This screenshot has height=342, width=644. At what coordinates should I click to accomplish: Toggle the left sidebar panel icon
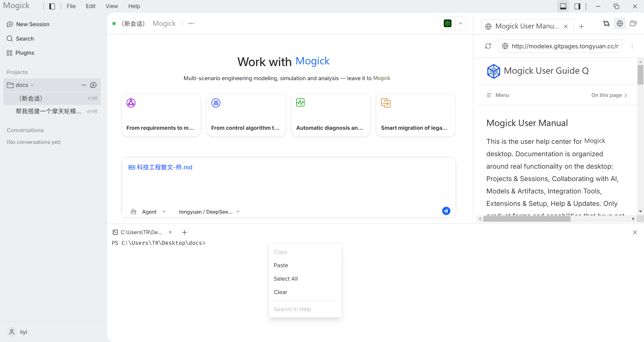pyautogui.click(x=52, y=6)
